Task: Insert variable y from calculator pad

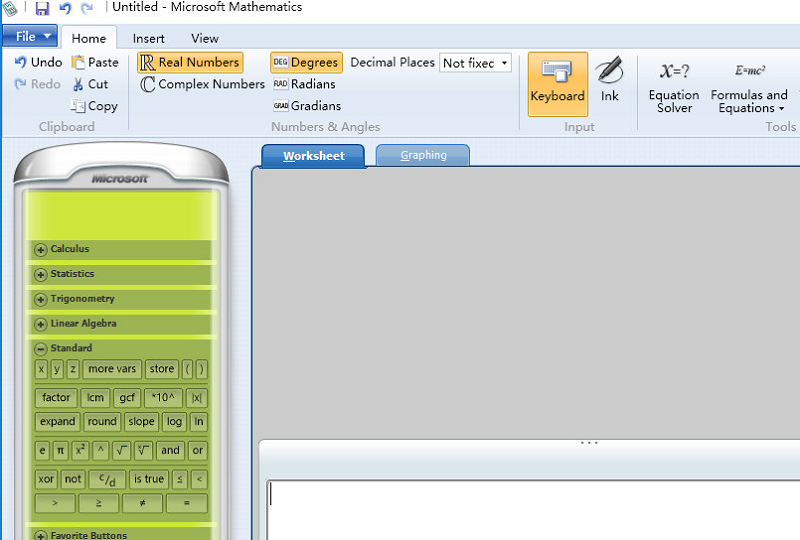Action: 57,369
